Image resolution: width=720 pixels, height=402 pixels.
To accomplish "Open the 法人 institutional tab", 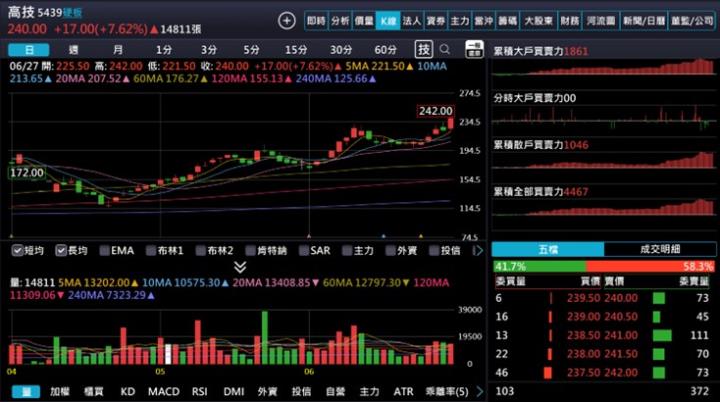I will click(412, 21).
